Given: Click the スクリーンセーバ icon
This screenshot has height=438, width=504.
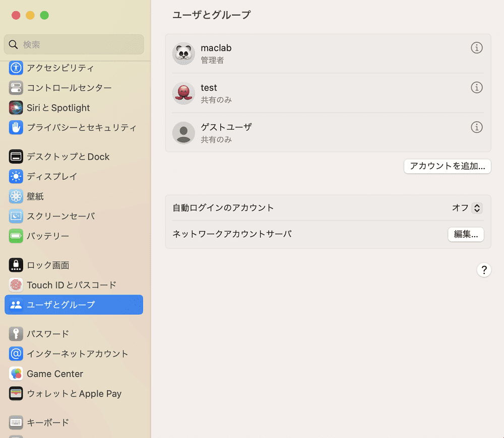Looking at the screenshot, I should click(16, 216).
